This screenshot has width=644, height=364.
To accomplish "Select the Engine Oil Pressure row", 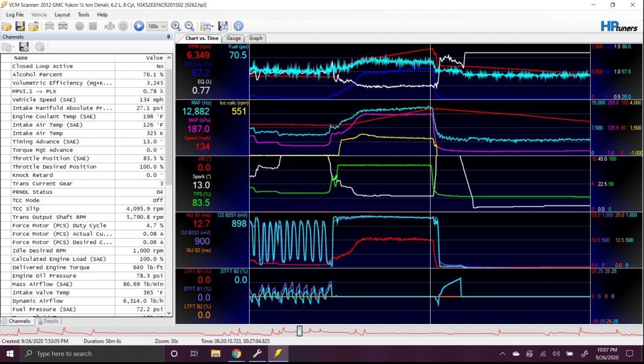I will tap(83, 276).
